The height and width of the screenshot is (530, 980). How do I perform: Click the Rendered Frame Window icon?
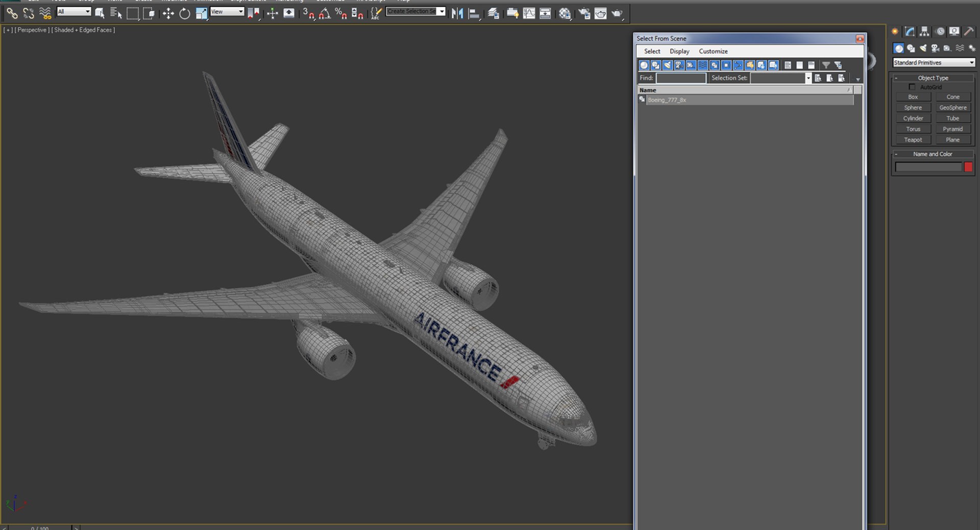click(600, 13)
